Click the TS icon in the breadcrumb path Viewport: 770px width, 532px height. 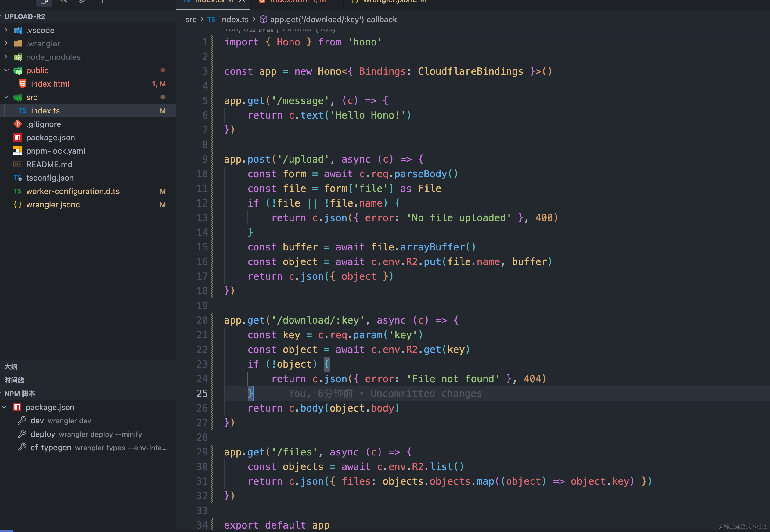pyautogui.click(x=211, y=19)
